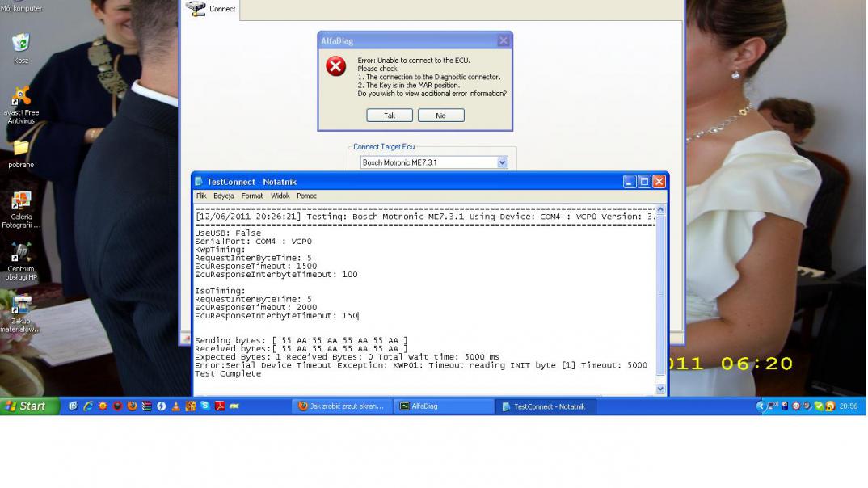This screenshot has height=488, width=868.
Task: Open the Edycja menu in Notatnik
Action: [x=224, y=196]
